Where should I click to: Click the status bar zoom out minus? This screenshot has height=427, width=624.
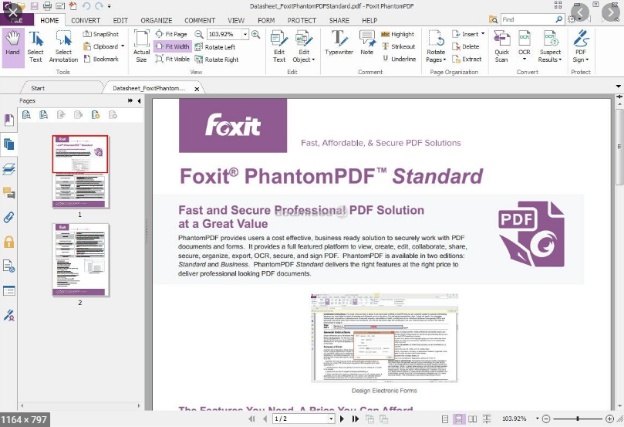pos(546,419)
